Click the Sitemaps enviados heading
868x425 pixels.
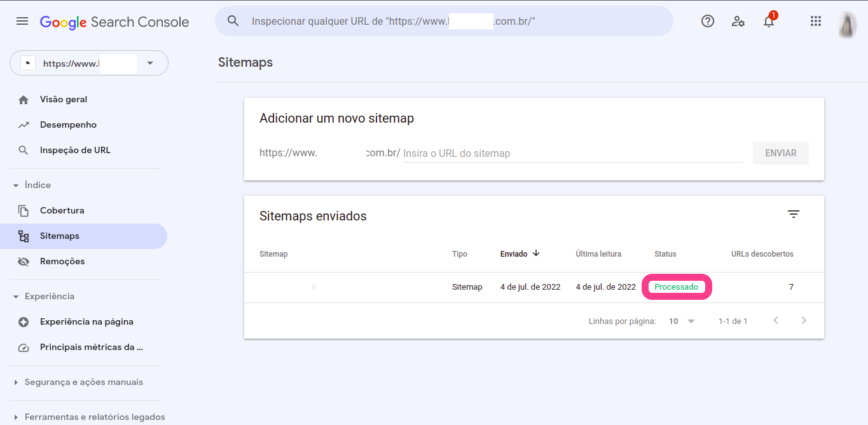click(x=313, y=216)
